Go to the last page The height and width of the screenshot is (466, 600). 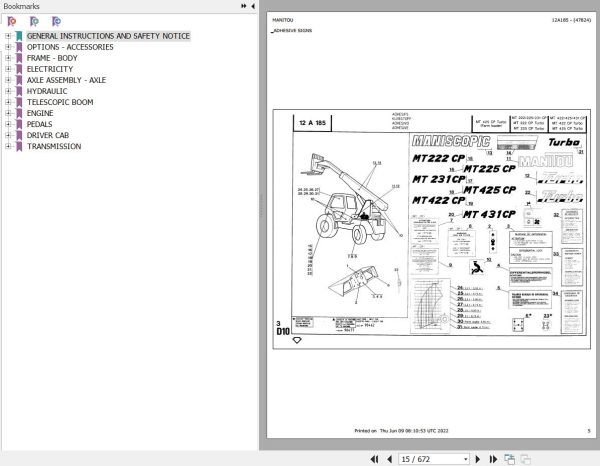(493, 459)
